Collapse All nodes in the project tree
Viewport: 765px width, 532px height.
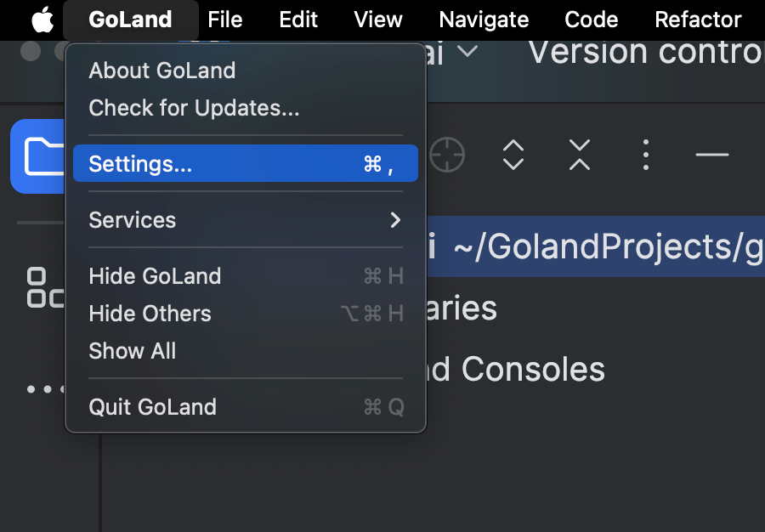point(579,155)
